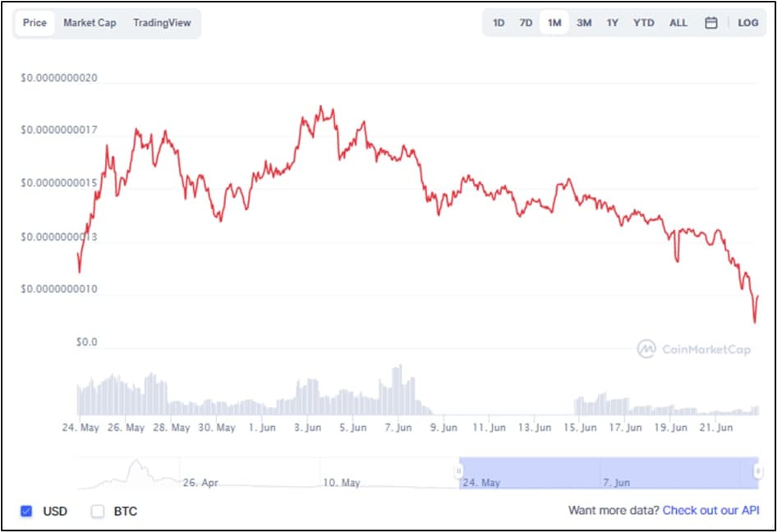Select the Price tab

pos(34,23)
